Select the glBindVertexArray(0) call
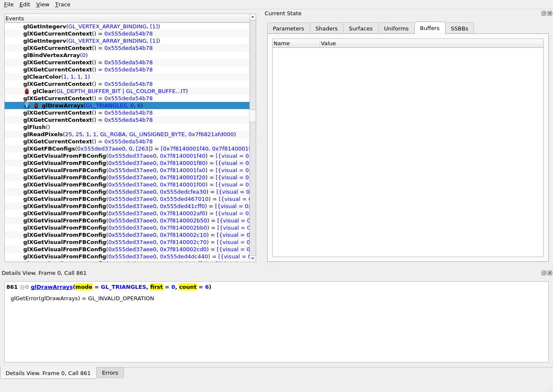Image resolution: width=553 pixels, height=392 pixels. (127, 55)
